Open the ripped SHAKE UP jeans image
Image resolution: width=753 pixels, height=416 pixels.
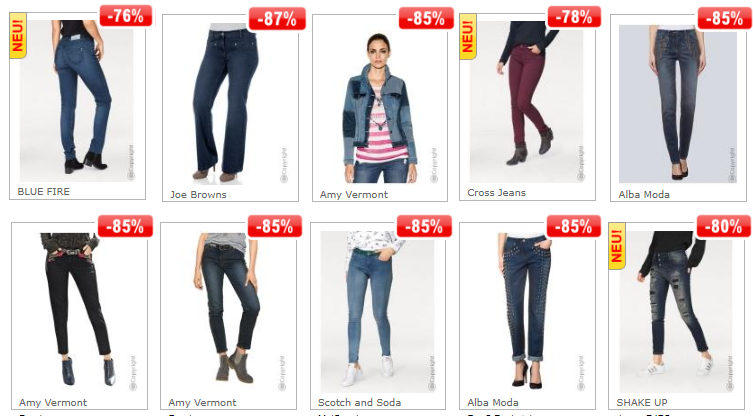point(676,311)
